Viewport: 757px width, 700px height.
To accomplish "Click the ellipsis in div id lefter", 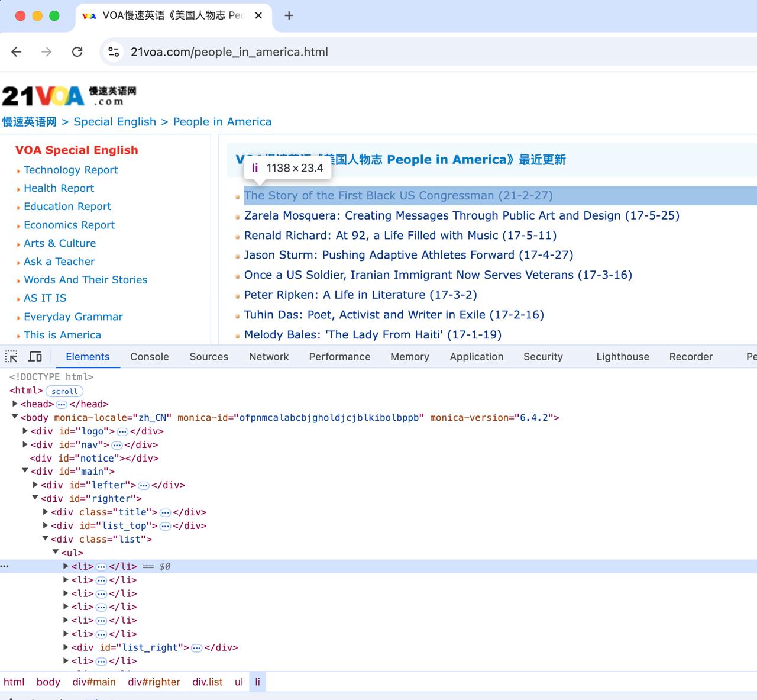I will click(144, 485).
